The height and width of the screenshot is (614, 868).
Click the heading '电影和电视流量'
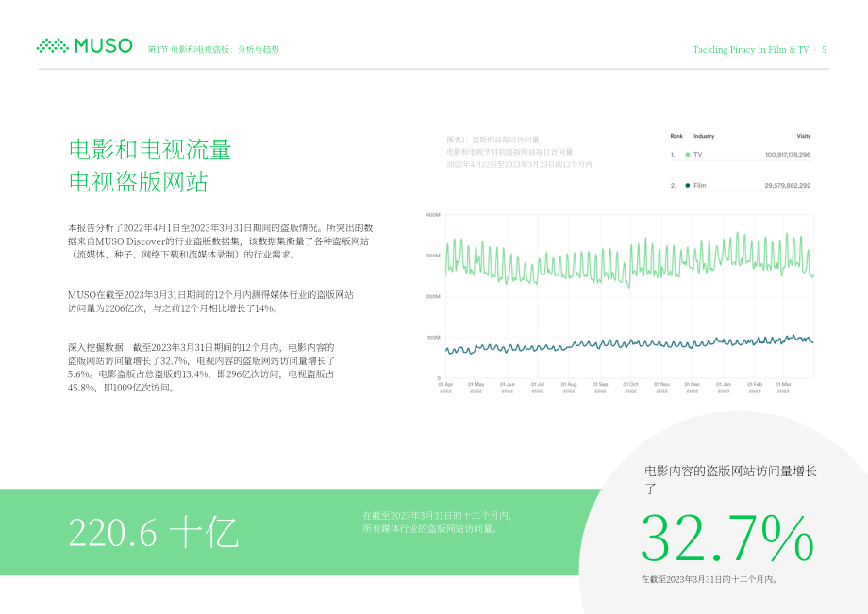[150, 150]
